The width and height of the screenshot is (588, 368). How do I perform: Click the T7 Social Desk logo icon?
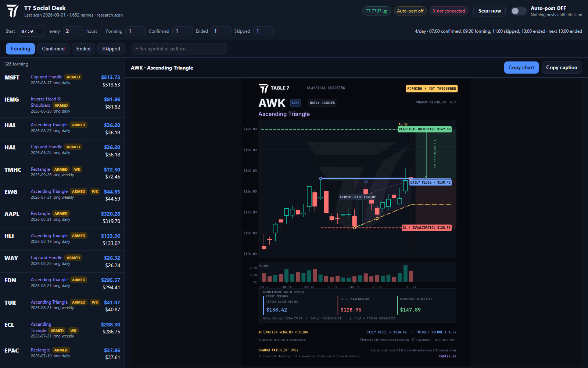point(12,11)
